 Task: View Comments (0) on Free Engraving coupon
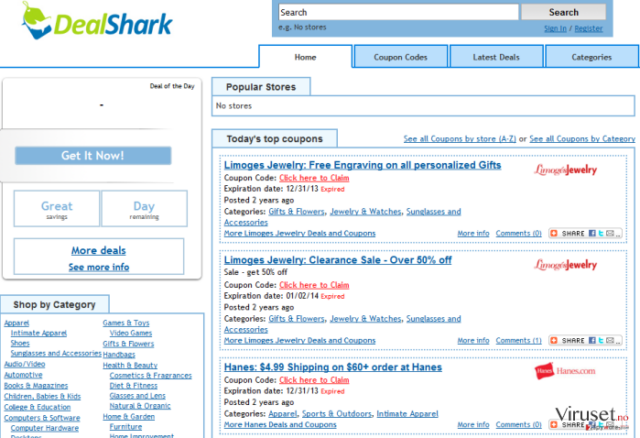[519, 233]
